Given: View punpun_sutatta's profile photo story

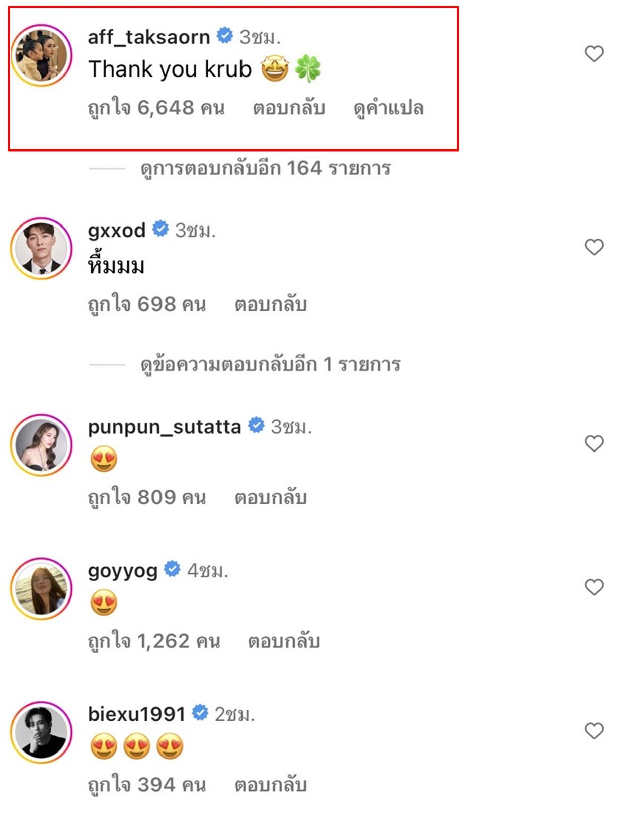Looking at the screenshot, I should (x=42, y=445).
